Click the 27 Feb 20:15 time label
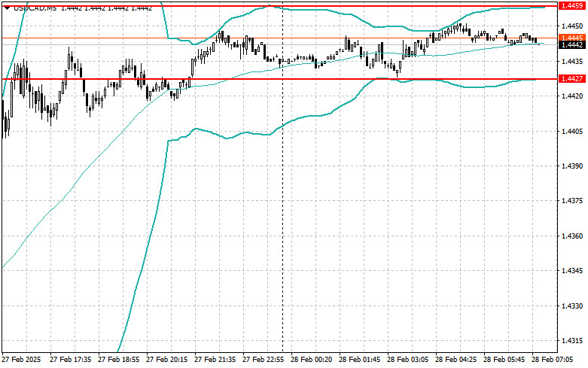Image resolution: width=588 pixels, height=368 pixels. (167, 360)
